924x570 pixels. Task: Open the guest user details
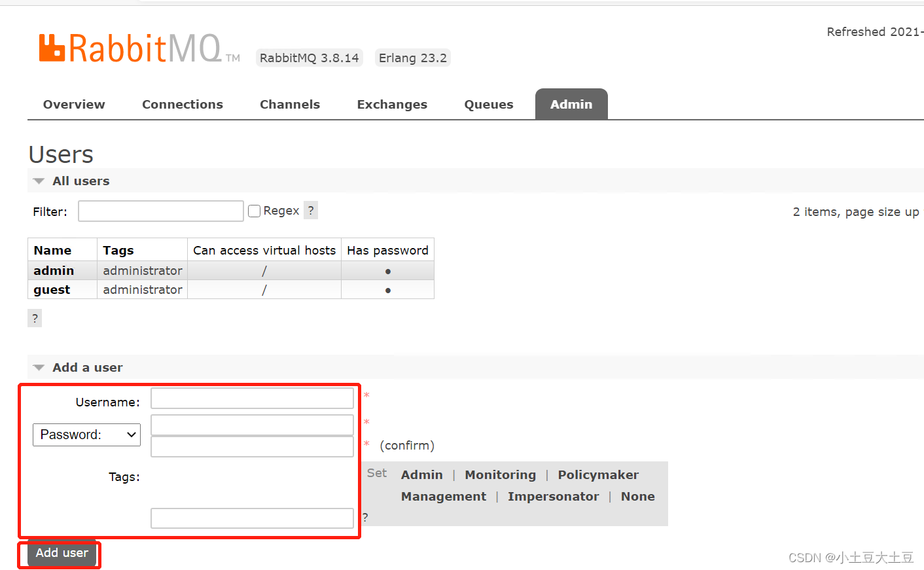pyautogui.click(x=52, y=289)
